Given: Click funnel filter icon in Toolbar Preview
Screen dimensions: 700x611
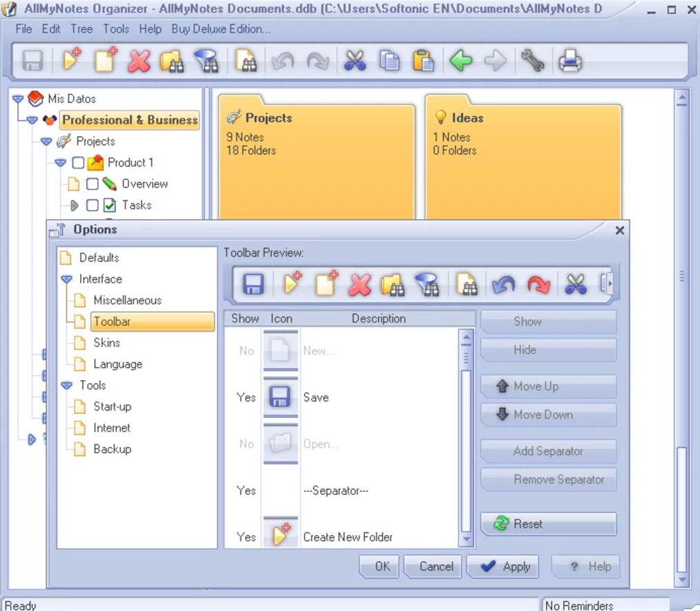Looking at the screenshot, I should click(428, 285).
